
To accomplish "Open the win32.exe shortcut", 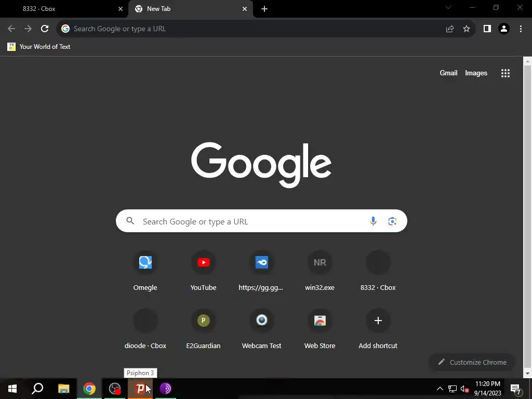I will 320,271.
